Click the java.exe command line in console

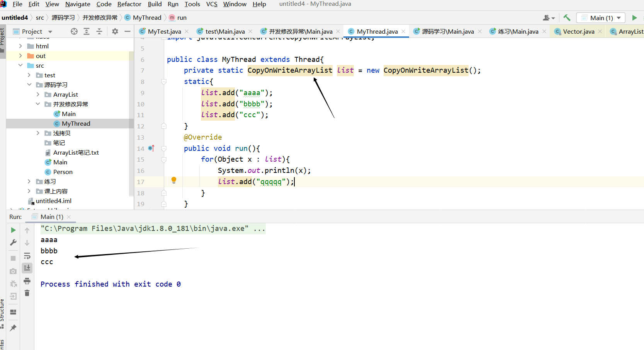[153, 229]
